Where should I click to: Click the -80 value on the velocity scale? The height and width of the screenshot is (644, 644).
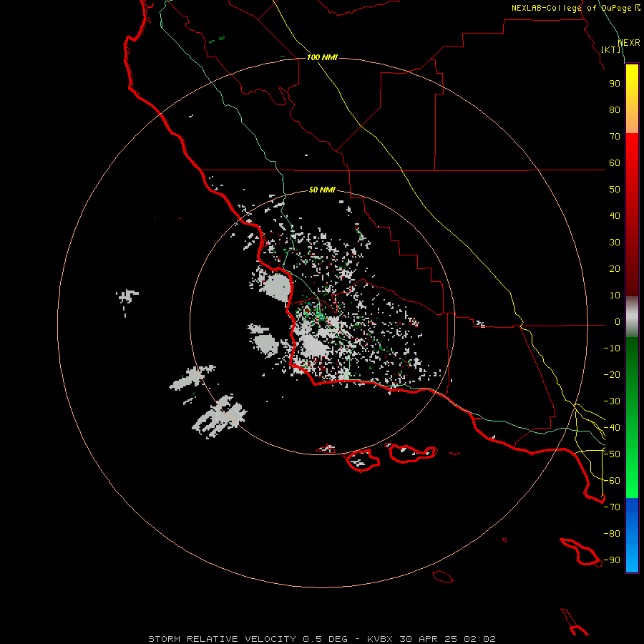pyautogui.click(x=612, y=534)
